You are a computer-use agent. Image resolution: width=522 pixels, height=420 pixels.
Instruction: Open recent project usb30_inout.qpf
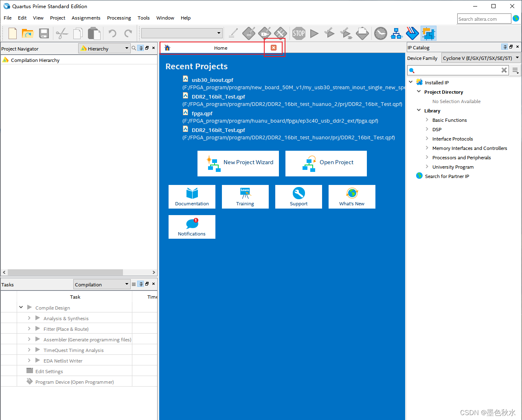click(x=213, y=80)
